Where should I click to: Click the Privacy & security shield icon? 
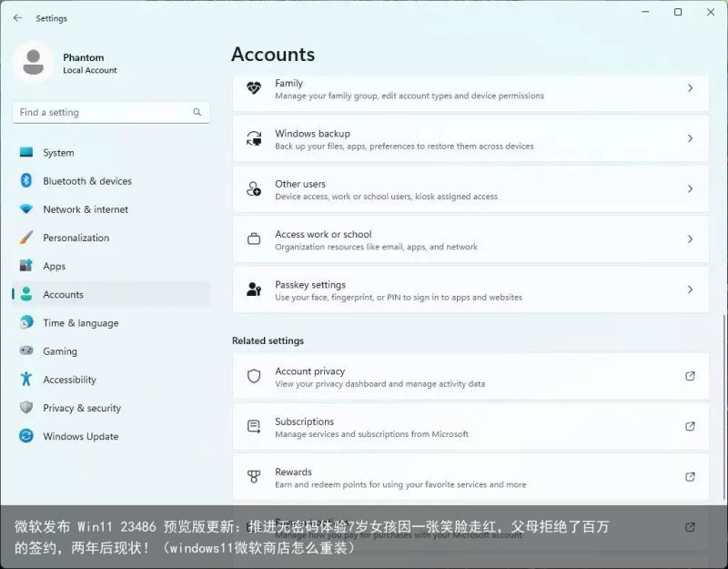[x=26, y=407]
